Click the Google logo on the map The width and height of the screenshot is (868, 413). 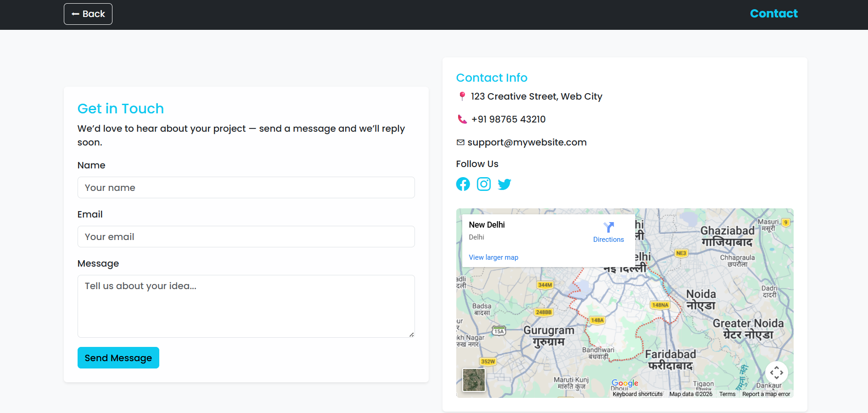point(625,383)
